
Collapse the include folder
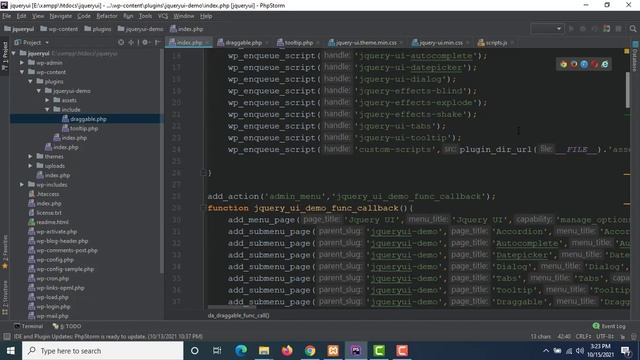click(47, 109)
